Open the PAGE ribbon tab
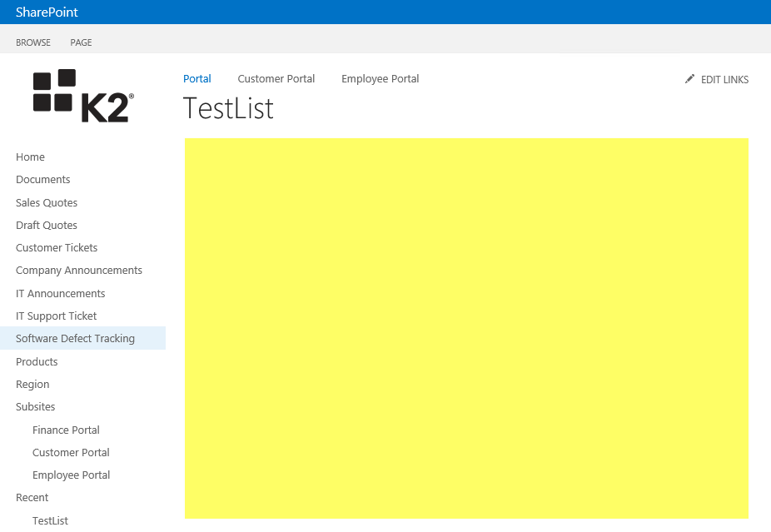The image size is (771, 532). 81,42
